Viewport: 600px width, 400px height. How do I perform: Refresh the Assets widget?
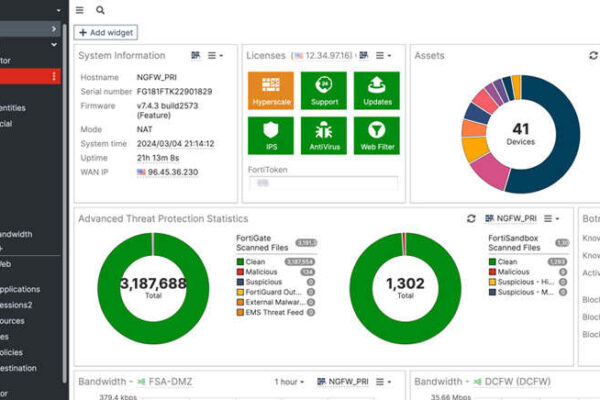[x=593, y=56]
